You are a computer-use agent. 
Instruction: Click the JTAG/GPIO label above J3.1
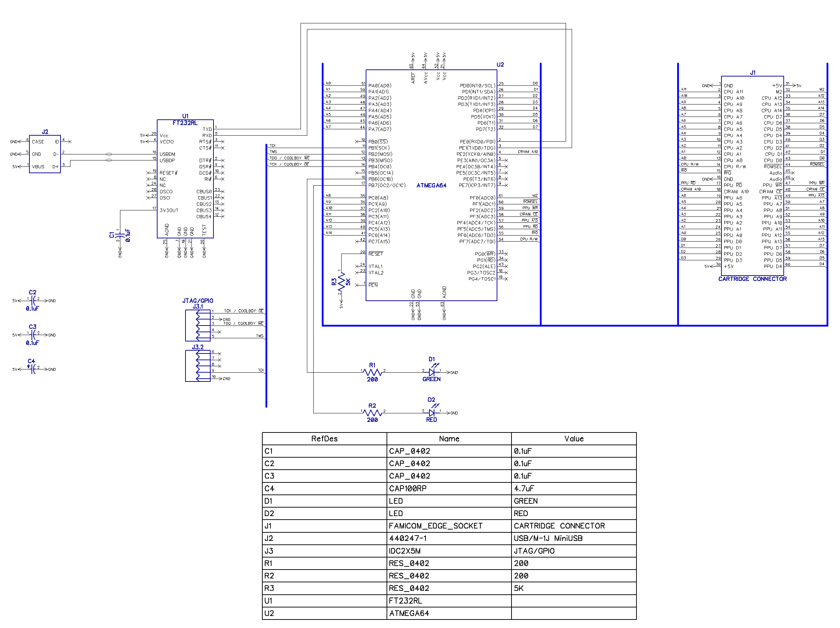tap(198, 300)
